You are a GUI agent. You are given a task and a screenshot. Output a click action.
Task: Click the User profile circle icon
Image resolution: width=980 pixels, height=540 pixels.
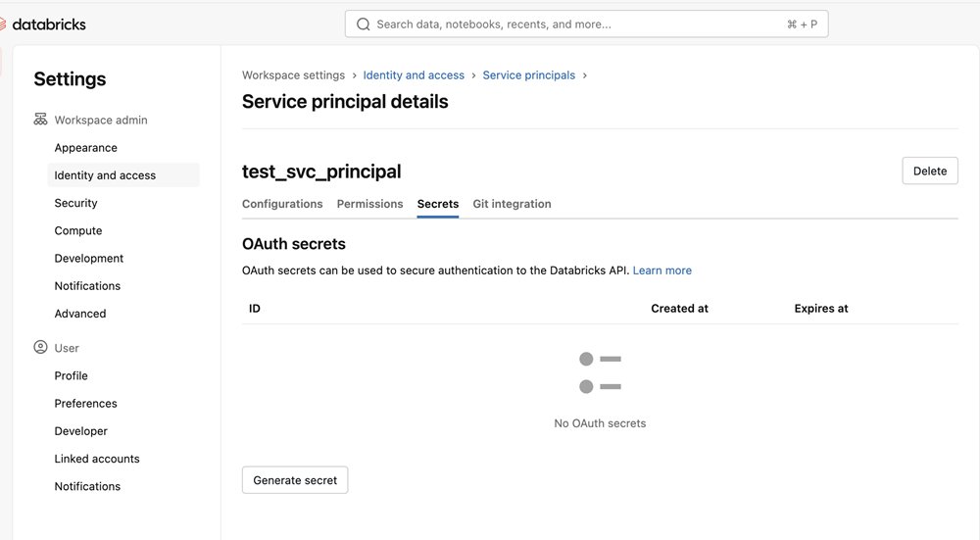click(40, 348)
